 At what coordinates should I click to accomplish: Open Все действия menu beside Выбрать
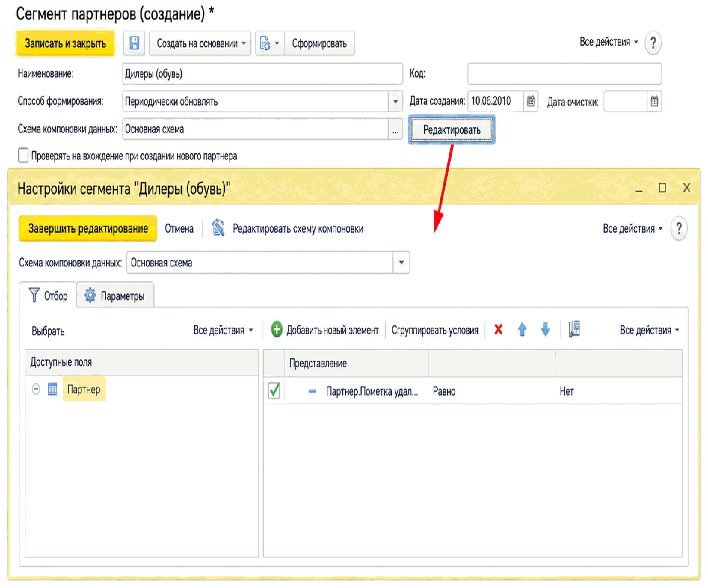[x=223, y=330]
